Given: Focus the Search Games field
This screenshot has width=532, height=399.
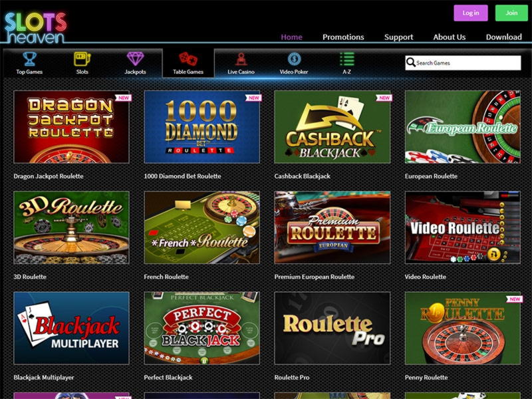Looking at the screenshot, I should pos(463,63).
